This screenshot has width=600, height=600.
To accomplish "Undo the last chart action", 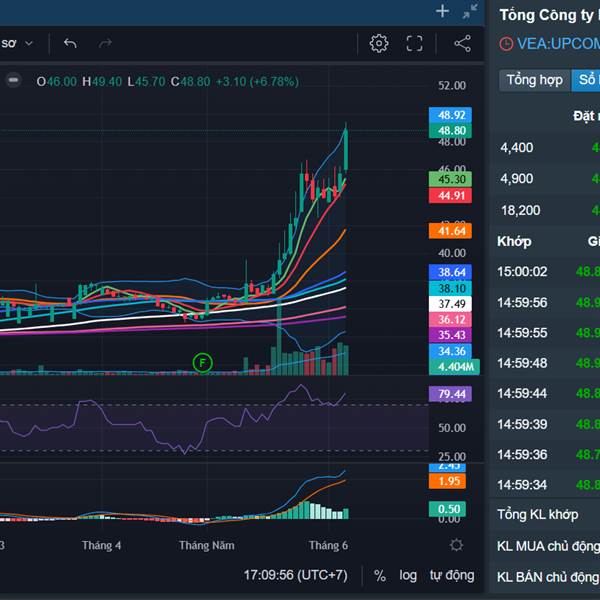I will click(x=70, y=43).
